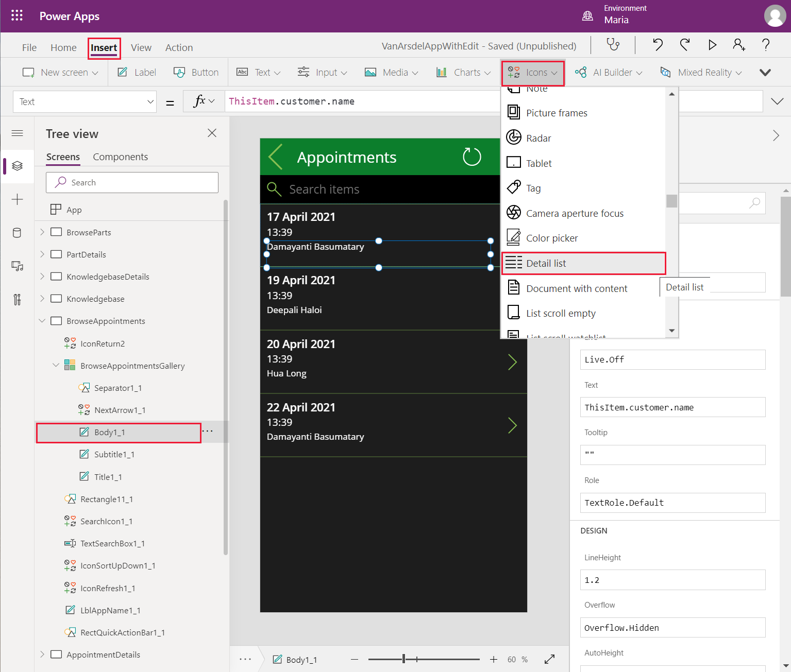Insert a Label control
The width and height of the screenshot is (791, 672).
click(x=137, y=72)
